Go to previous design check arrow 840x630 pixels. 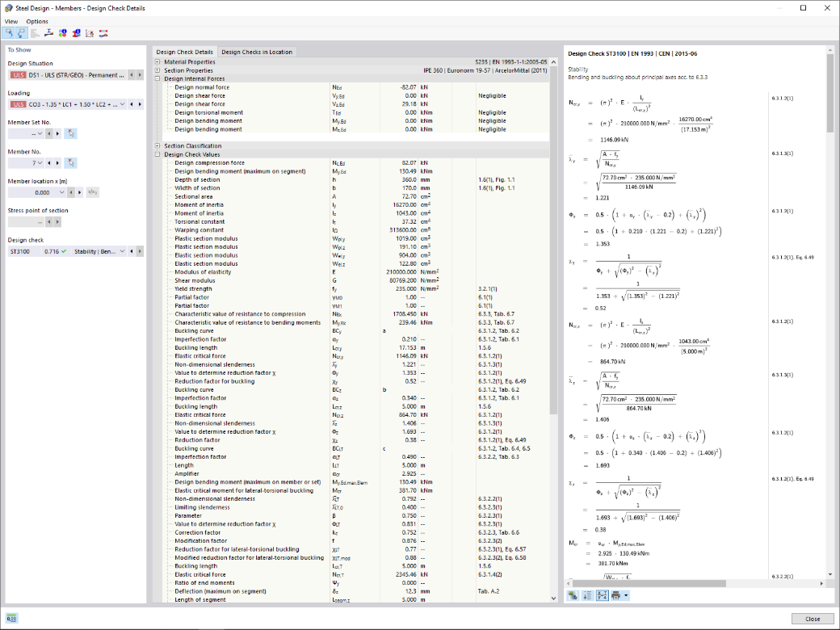(131, 251)
